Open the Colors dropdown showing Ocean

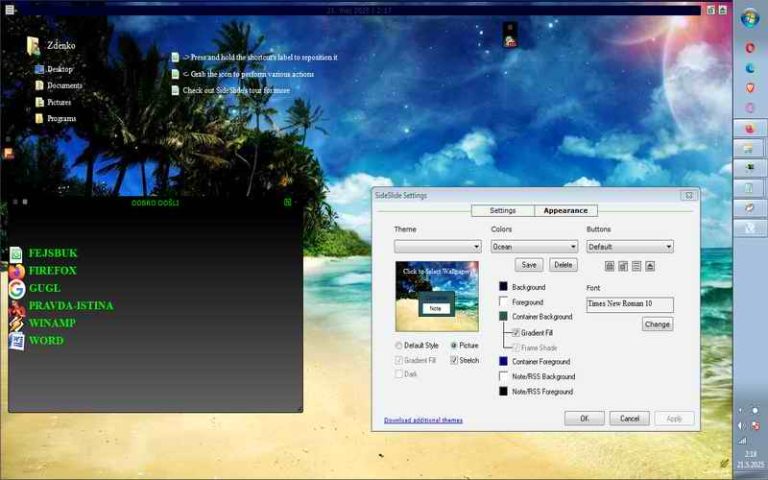[x=533, y=246]
